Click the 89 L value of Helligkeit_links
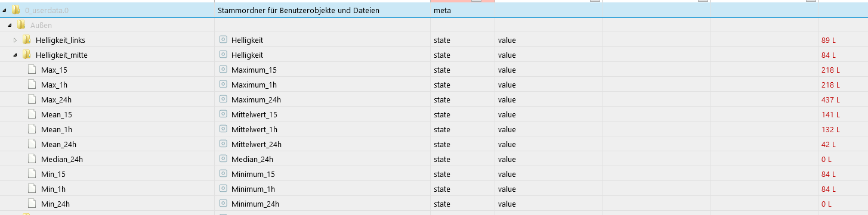Screen dimensions: 868x215 coord(829,40)
